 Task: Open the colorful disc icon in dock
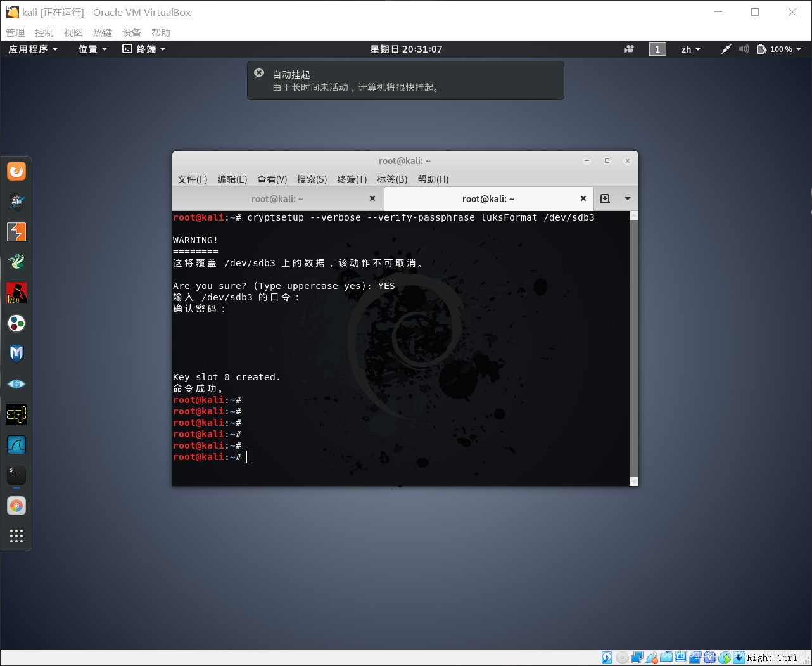pyautogui.click(x=16, y=506)
